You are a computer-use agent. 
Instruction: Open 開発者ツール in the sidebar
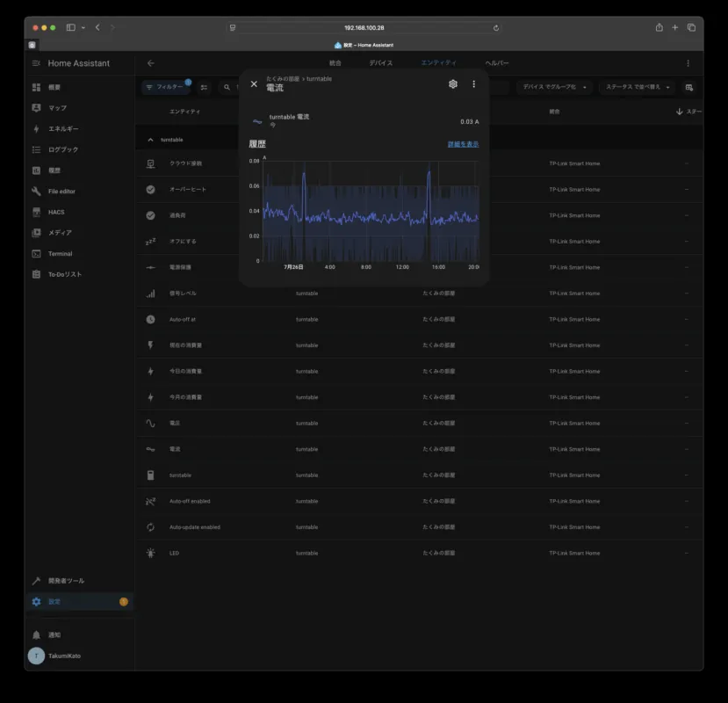pos(66,581)
